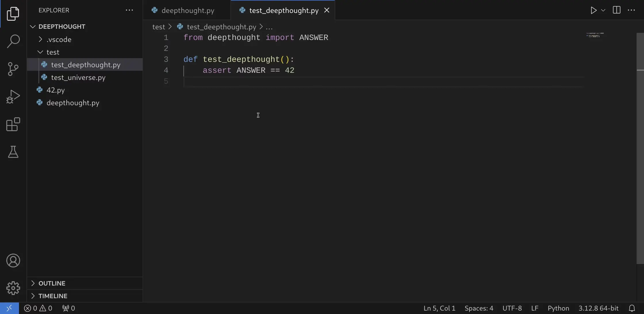The height and width of the screenshot is (314, 644).
Task: Collapse the test folder
Action: (x=53, y=52)
